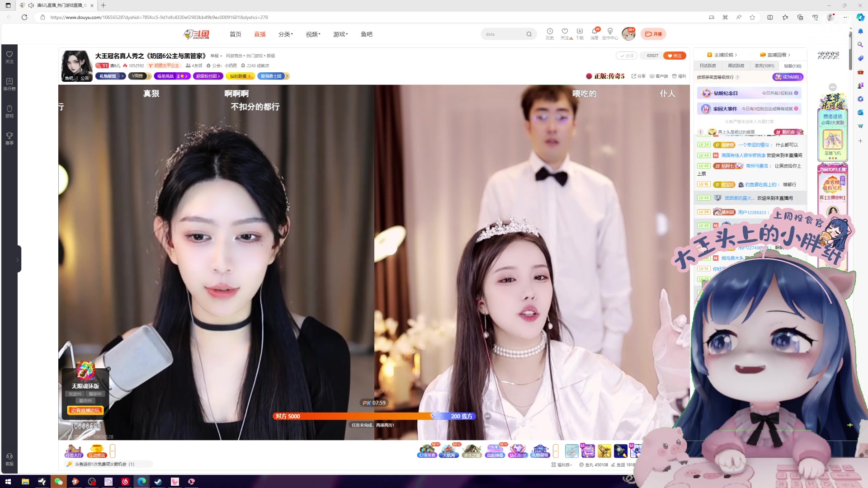Open the viewing history icon
Viewport: 868px width, 488px height.
pyautogui.click(x=550, y=32)
